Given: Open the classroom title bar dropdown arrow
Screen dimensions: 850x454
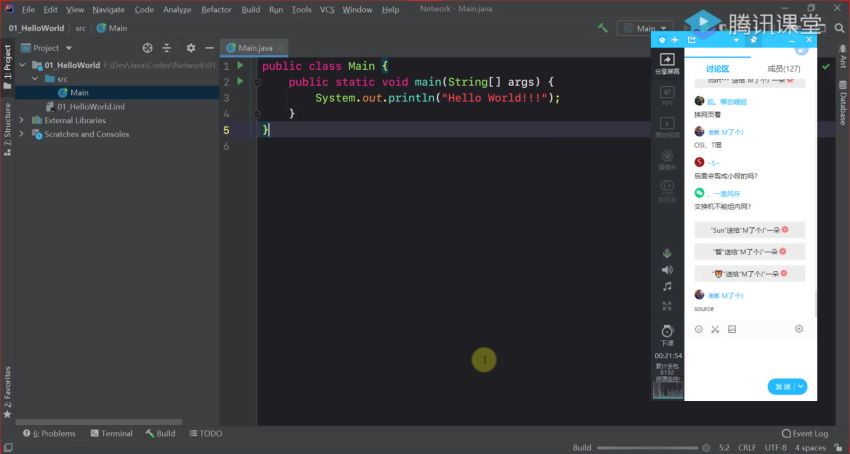Looking at the screenshot, I should point(736,40).
